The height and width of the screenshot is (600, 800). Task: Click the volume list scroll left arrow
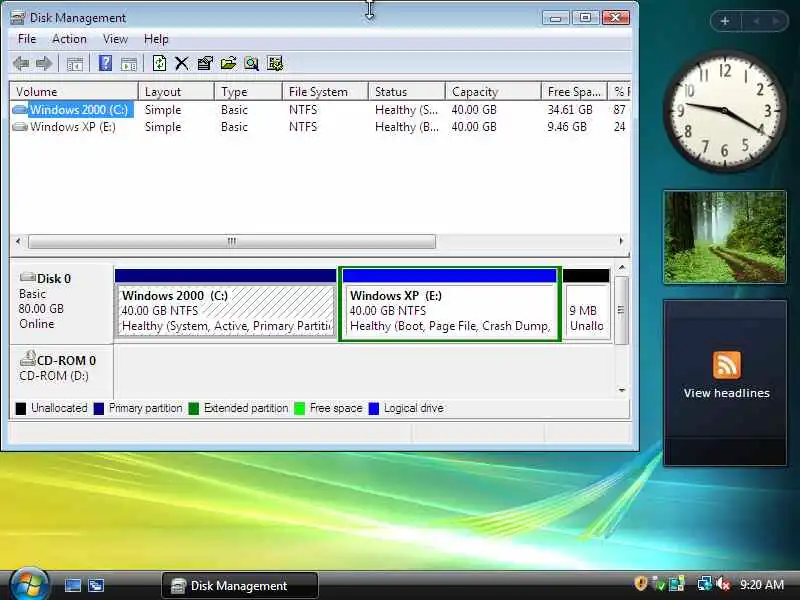click(x=18, y=241)
